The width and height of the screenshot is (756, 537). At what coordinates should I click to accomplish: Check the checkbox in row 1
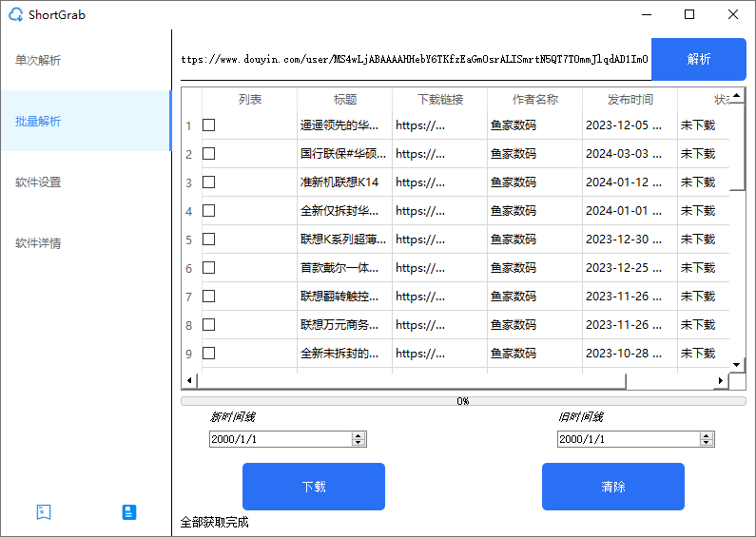tap(208, 125)
